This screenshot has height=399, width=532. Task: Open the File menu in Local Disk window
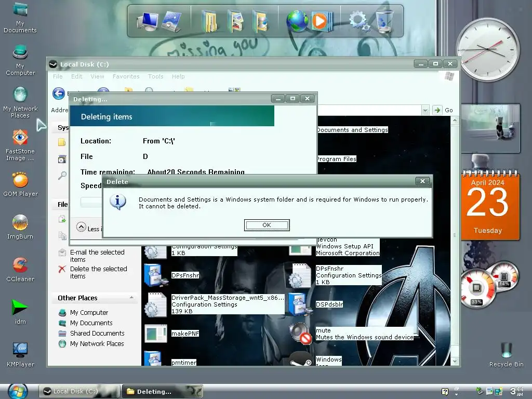pyautogui.click(x=58, y=76)
